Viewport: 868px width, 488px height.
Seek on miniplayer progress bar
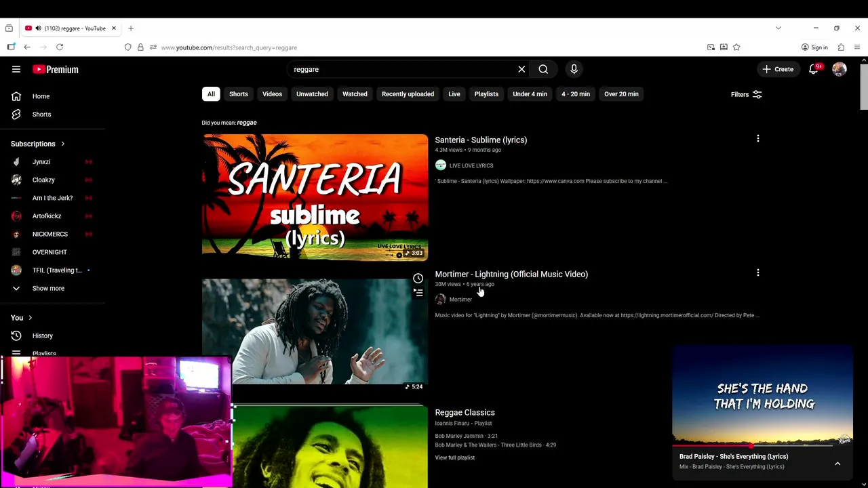click(752, 446)
